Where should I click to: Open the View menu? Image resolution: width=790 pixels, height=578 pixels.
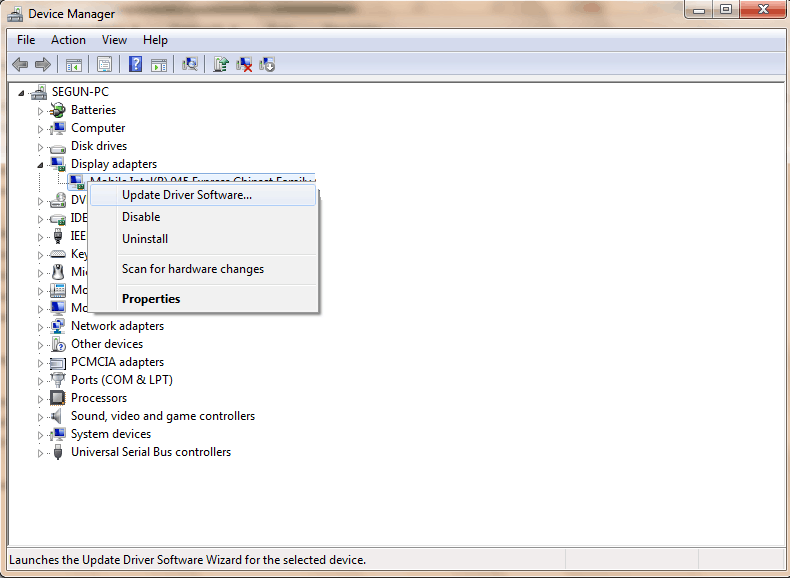click(114, 40)
